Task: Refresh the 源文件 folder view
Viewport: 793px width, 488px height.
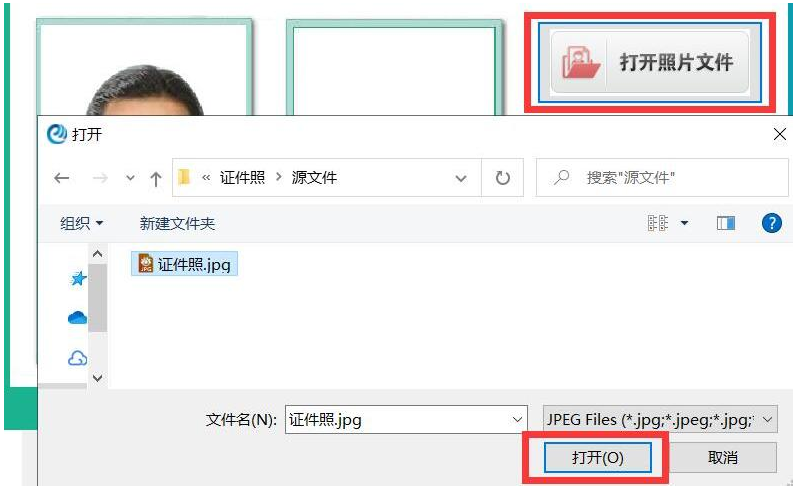Action: [x=502, y=178]
